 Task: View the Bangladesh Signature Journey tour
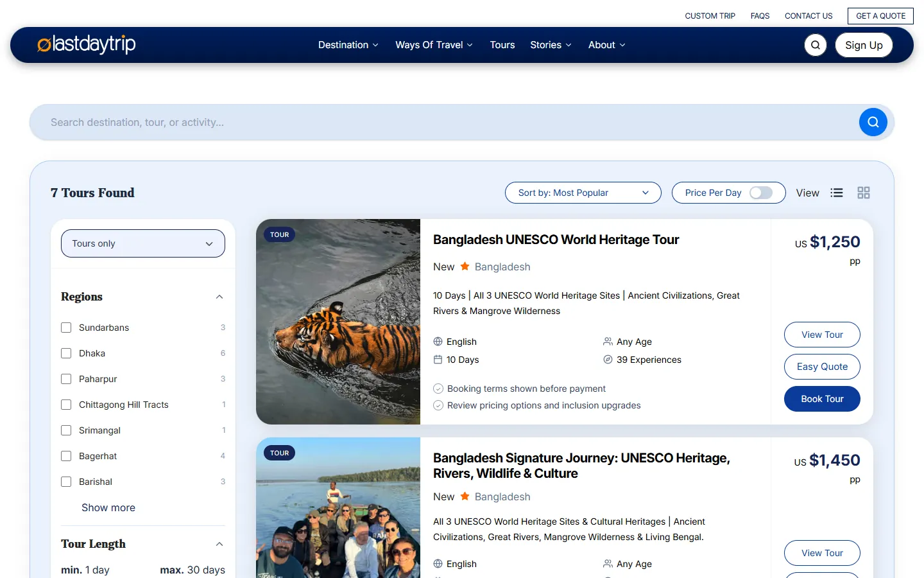(822, 553)
